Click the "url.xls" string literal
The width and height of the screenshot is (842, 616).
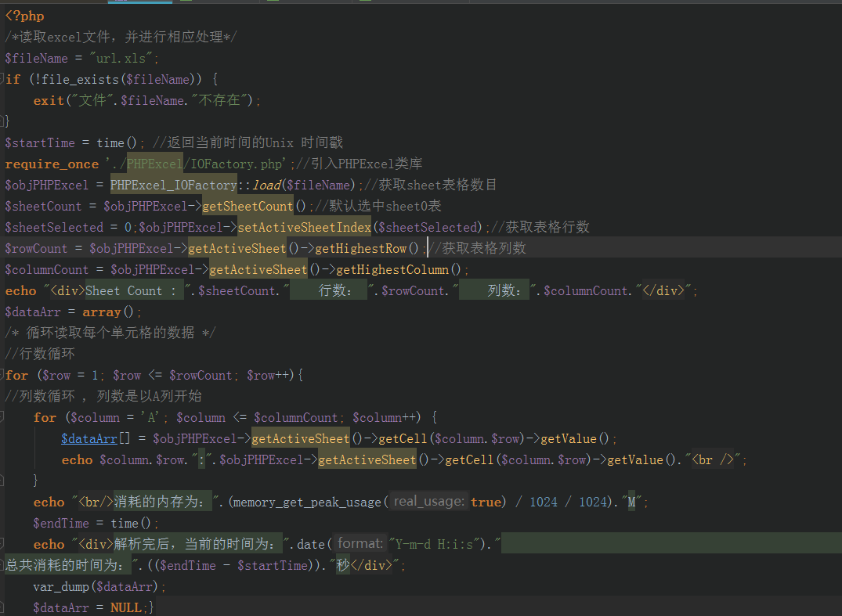click(121, 59)
